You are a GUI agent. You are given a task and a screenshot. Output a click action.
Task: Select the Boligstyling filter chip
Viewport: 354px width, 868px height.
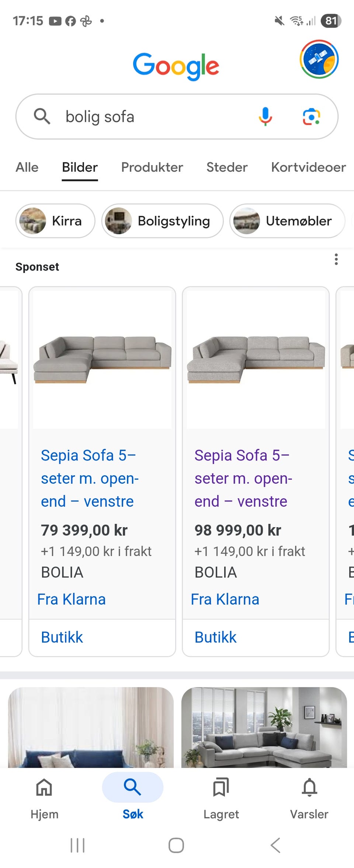click(163, 221)
